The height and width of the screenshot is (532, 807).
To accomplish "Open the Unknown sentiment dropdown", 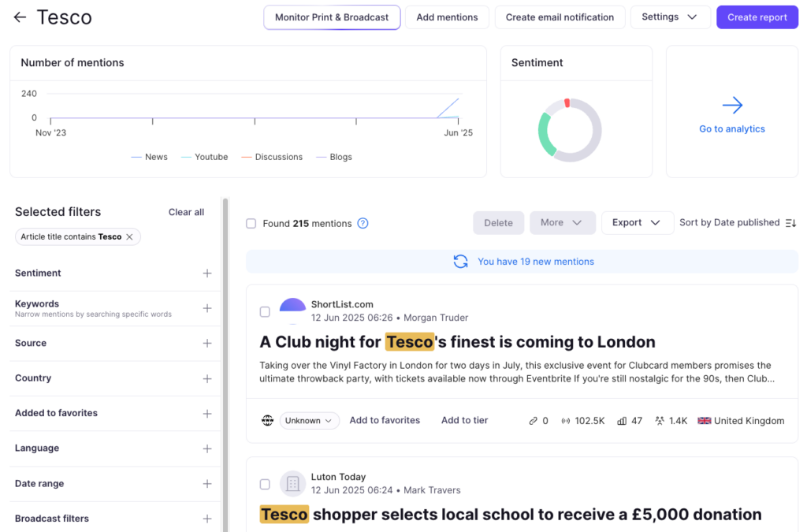I will click(x=309, y=421).
